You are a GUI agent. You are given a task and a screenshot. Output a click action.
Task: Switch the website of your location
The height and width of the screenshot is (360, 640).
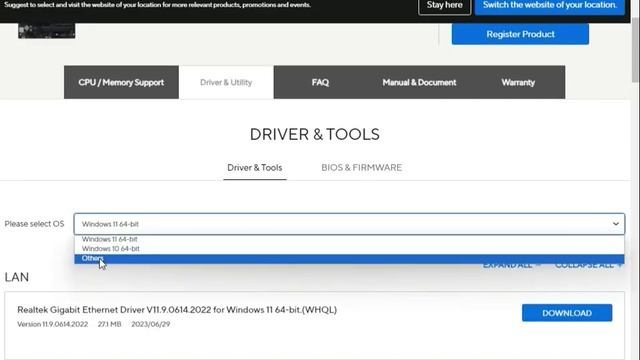pos(550,6)
